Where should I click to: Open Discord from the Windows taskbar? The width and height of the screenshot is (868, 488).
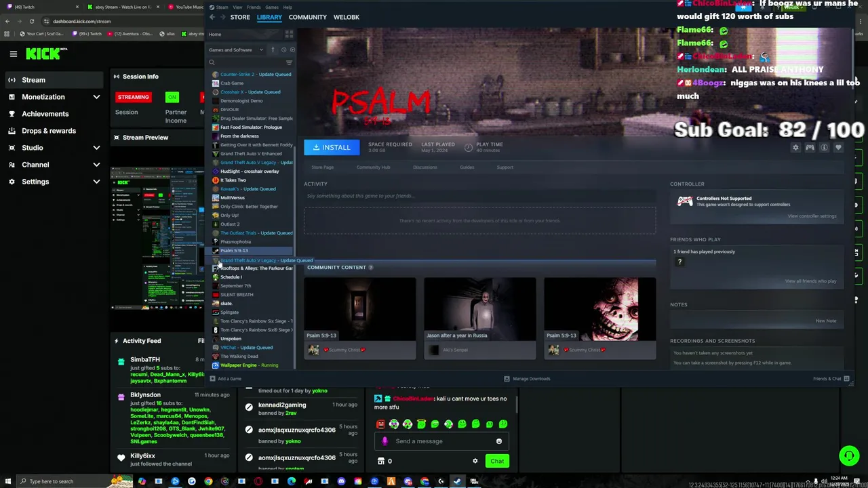click(x=341, y=481)
